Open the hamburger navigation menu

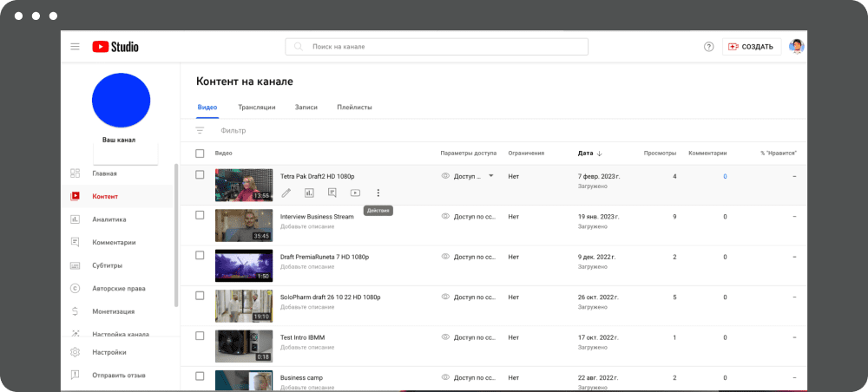[x=75, y=47]
